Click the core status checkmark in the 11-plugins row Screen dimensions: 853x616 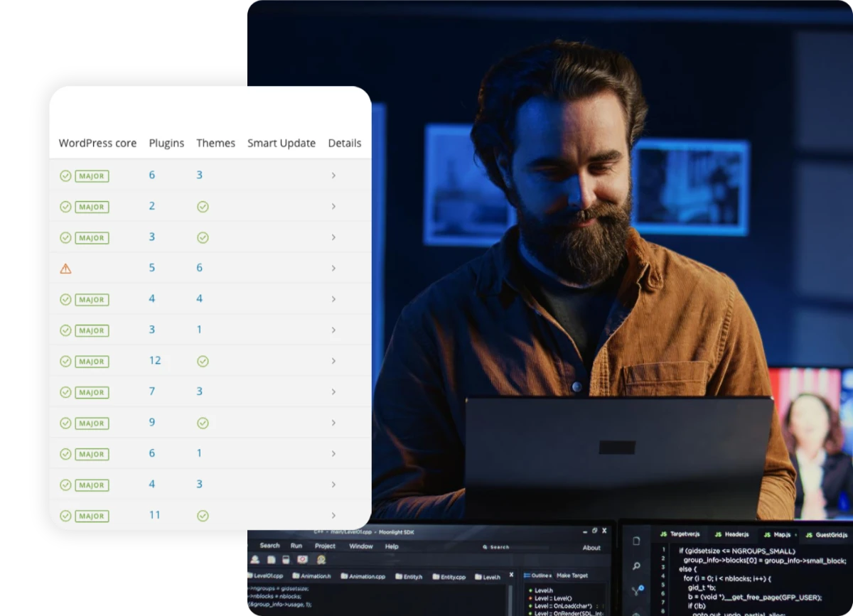[65, 516]
